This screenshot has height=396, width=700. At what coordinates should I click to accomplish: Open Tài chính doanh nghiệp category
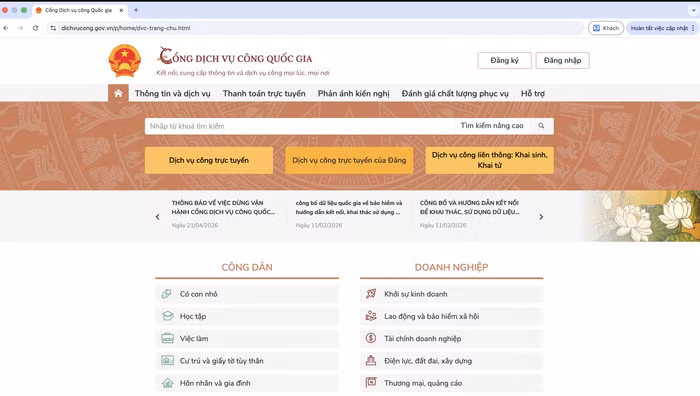[x=452, y=338]
